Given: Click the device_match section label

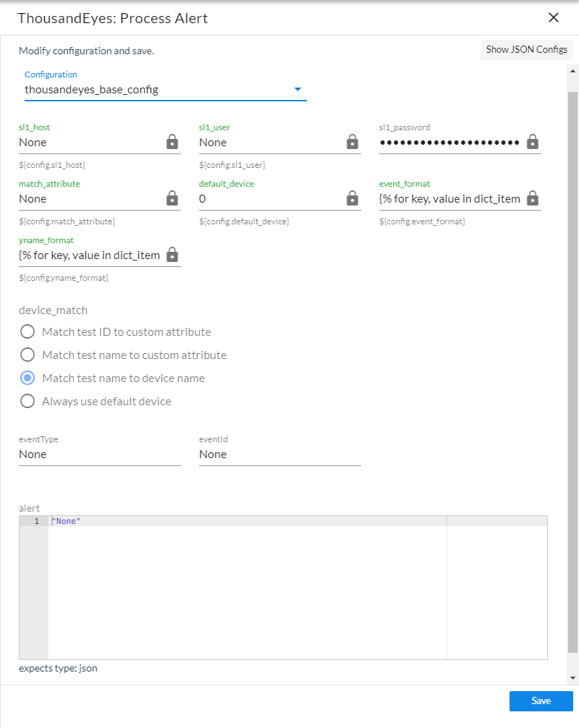Looking at the screenshot, I should pos(54,310).
